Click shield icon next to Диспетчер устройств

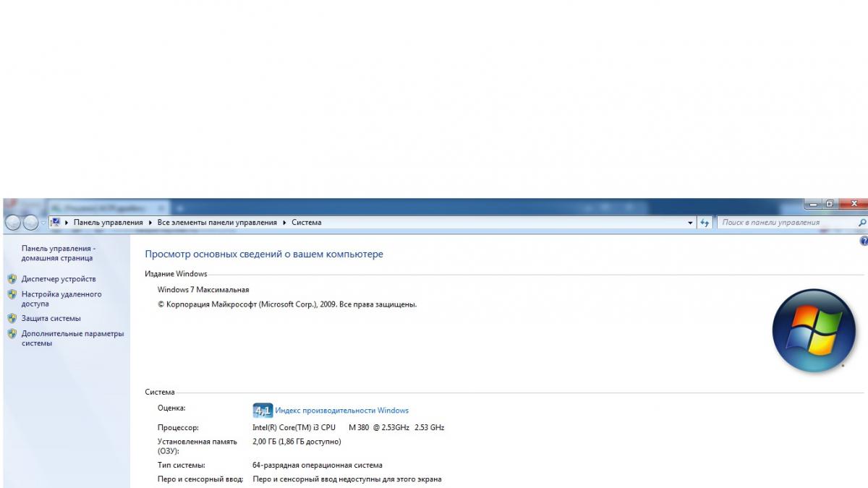coord(12,278)
